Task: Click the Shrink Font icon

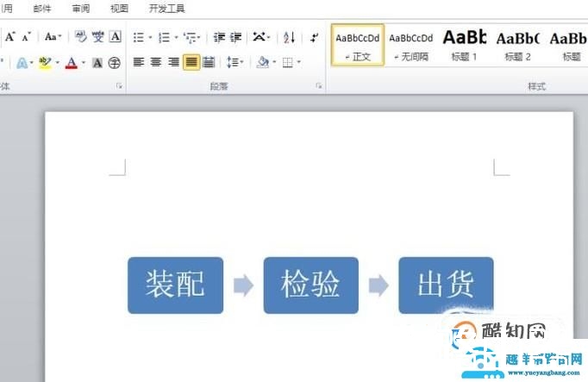Action: 26,37
